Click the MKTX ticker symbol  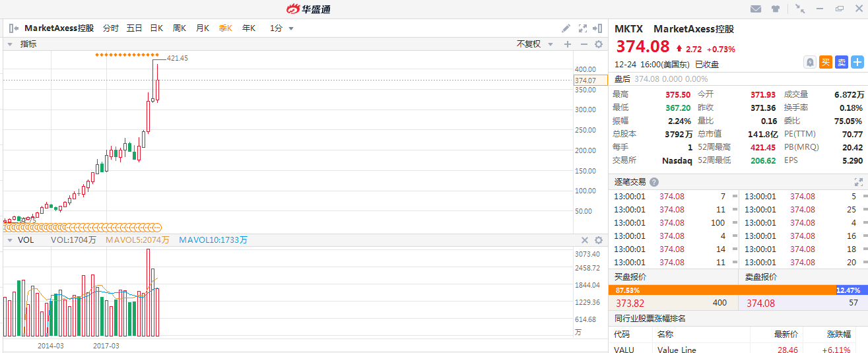tap(628, 28)
